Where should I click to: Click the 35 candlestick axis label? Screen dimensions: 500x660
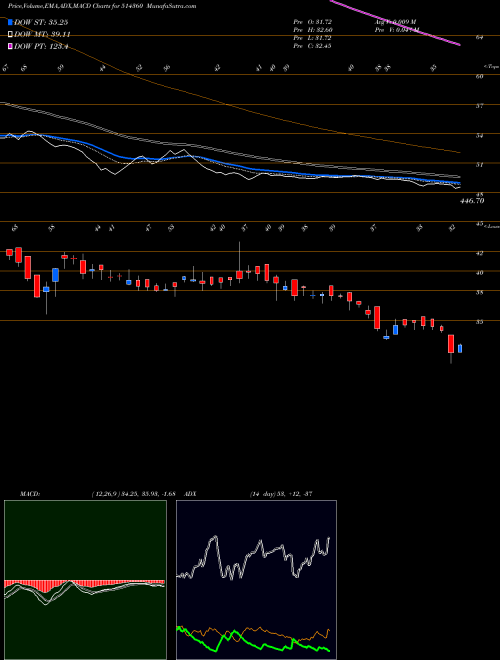click(479, 322)
